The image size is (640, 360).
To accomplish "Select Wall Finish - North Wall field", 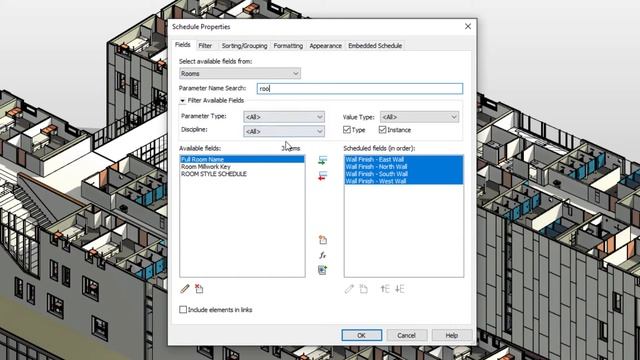I will (404, 167).
